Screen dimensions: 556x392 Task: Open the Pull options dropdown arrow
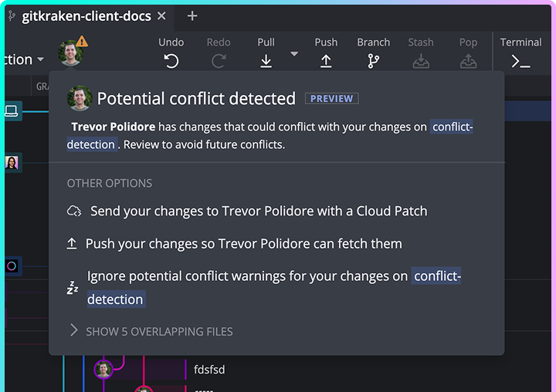[293, 54]
